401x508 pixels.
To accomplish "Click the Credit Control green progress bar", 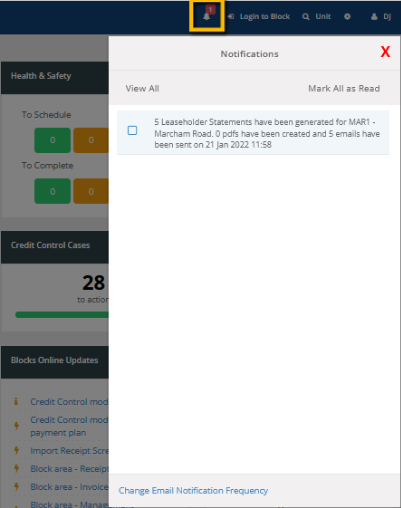I will [62, 315].
